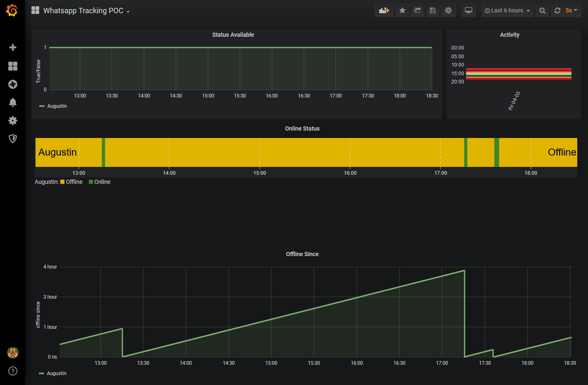Open the Status Available panel title menu
This screenshot has width=588, height=385.
[x=233, y=35]
